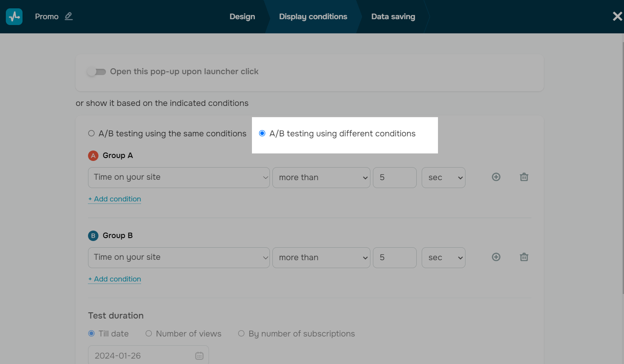Select A/B testing using different conditions

tap(262, 133)
